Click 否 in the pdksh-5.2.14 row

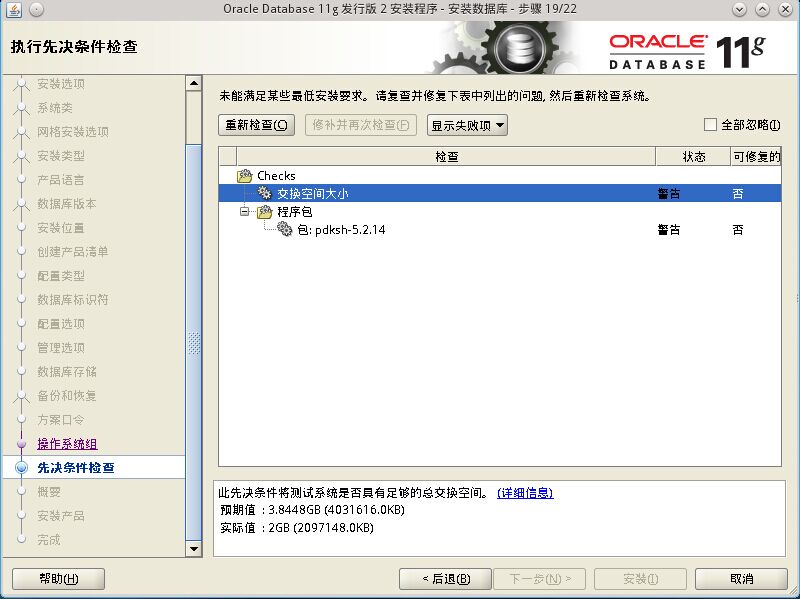[x=738, y=230]
